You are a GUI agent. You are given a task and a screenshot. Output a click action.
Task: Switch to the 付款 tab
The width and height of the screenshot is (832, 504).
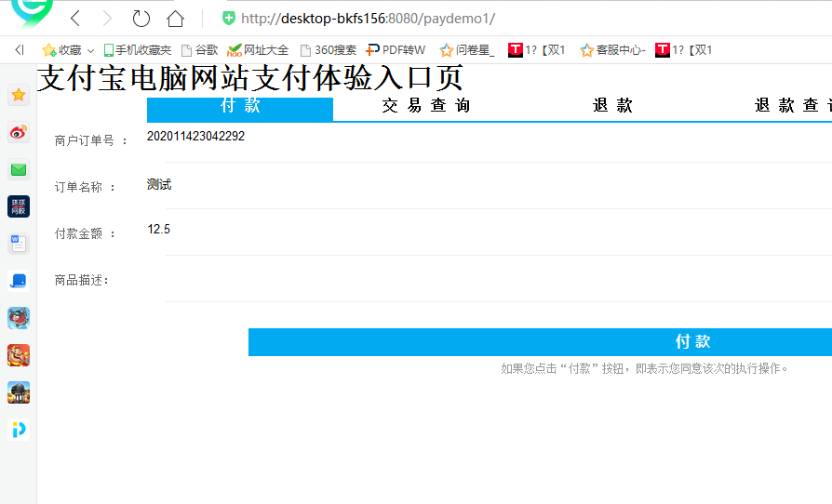coord(240,109)
